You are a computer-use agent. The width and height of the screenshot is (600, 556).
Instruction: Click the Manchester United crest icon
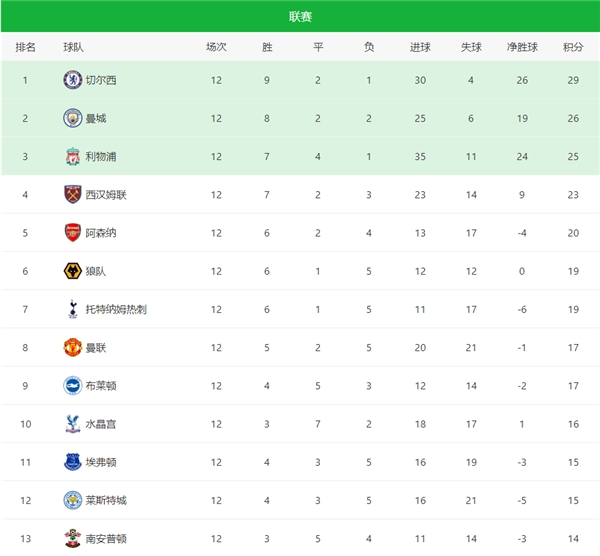click(x=72, y=347)
